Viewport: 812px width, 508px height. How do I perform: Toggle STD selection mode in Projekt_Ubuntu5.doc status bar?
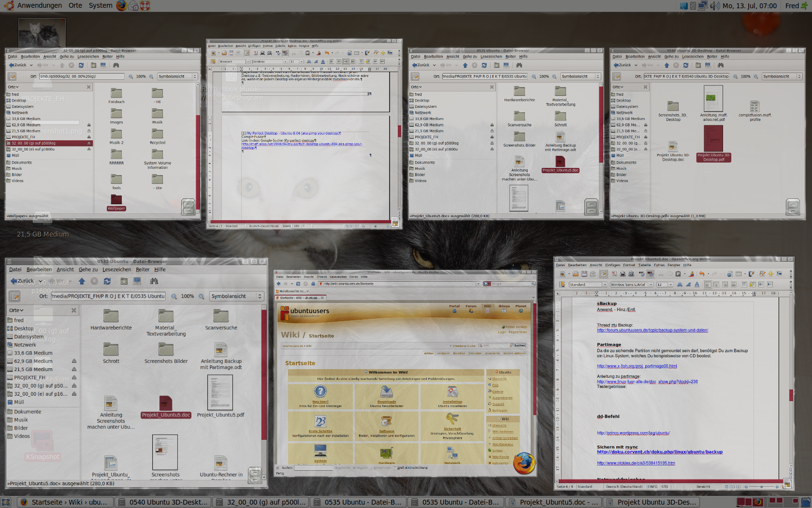tap(665, 487)
